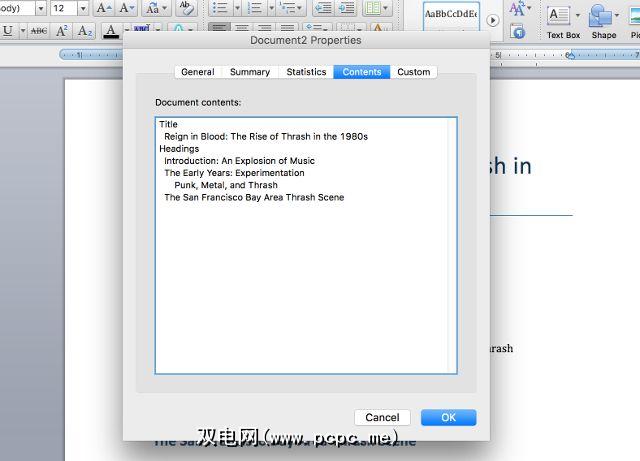
Task: Apply subscript formatting
Action: pyautogui.click(x=85, y=31)
